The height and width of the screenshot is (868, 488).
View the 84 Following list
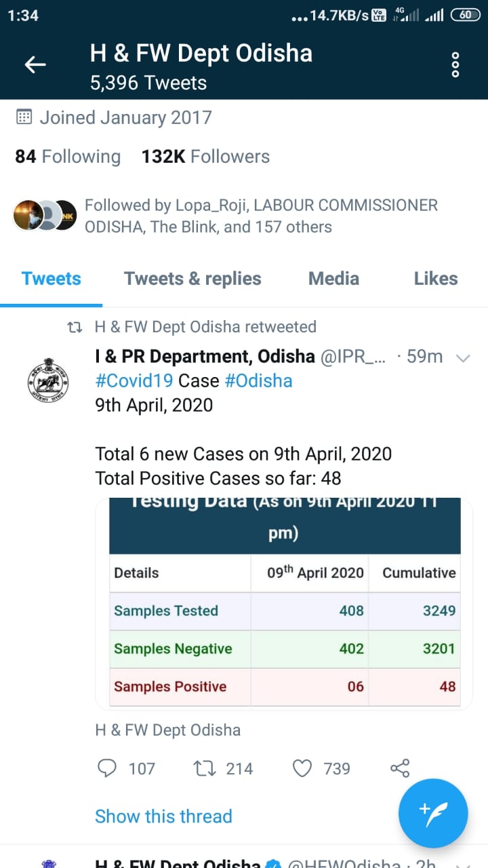(68, 157)
